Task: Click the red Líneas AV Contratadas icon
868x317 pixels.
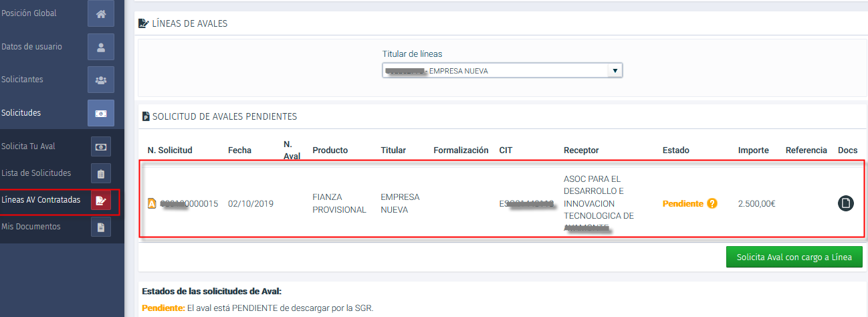Action: [100, 200]
